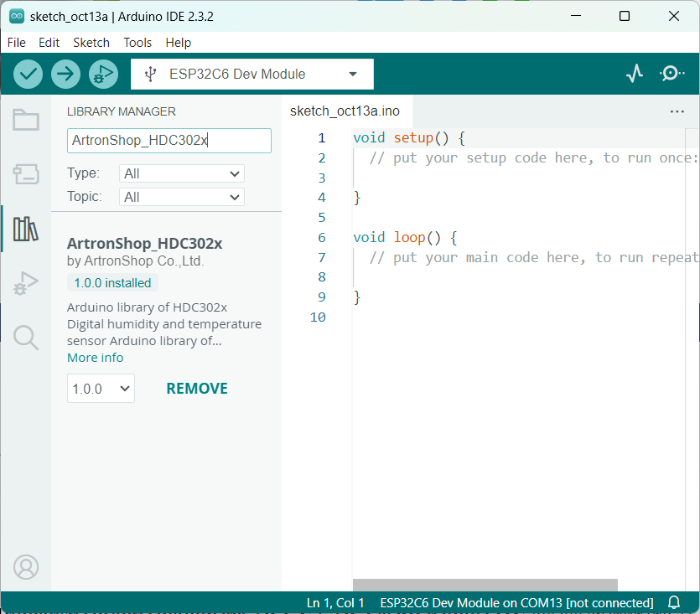Toggle the Library Manager sidebar icon
This screenshot has width=700, height=614.
click(26, 229)
